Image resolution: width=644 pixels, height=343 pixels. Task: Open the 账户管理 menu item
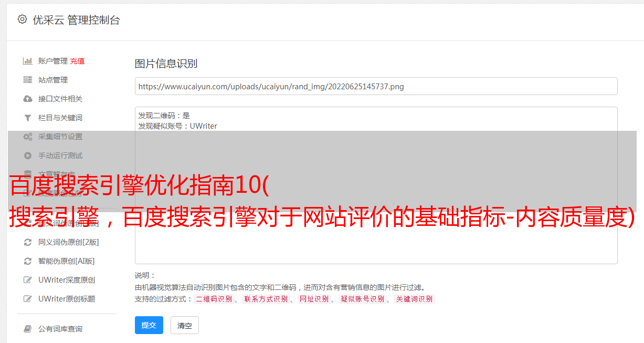[53, 61]
